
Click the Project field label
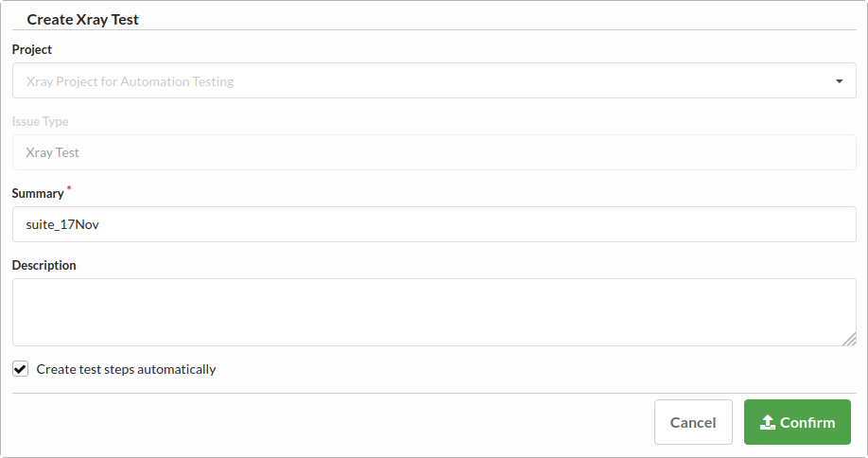(x=32, y=49)
